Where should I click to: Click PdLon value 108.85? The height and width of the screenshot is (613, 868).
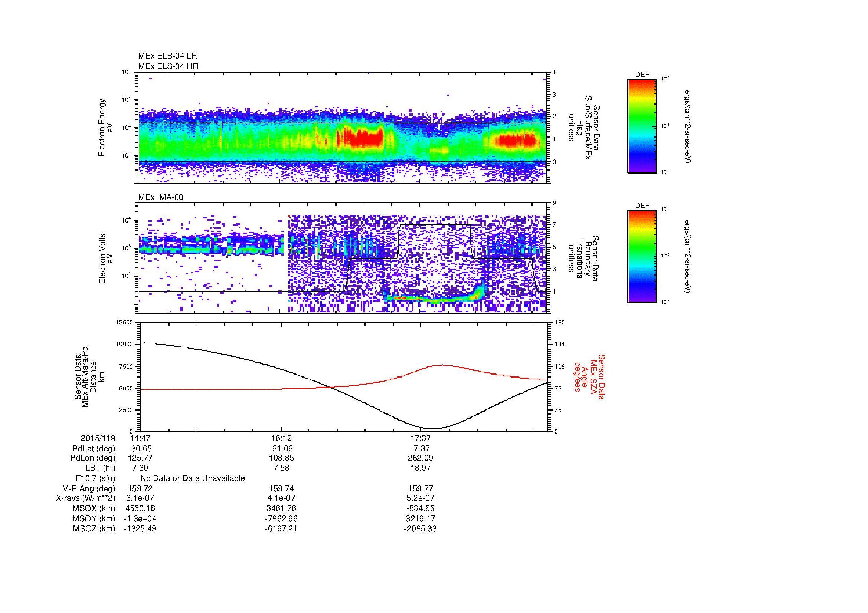pyautogui.click(x=281, y=458)
